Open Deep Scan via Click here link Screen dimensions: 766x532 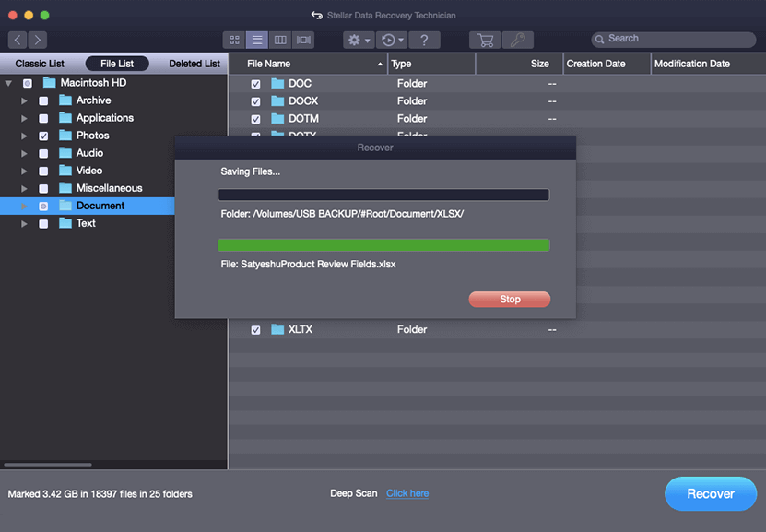pyautogui.click(x=407, y=493)
